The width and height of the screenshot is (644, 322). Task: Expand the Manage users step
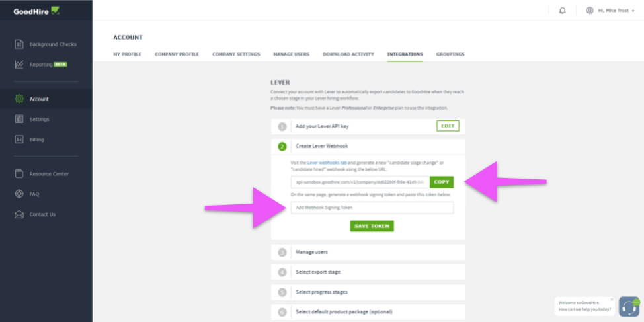point(368,252)
